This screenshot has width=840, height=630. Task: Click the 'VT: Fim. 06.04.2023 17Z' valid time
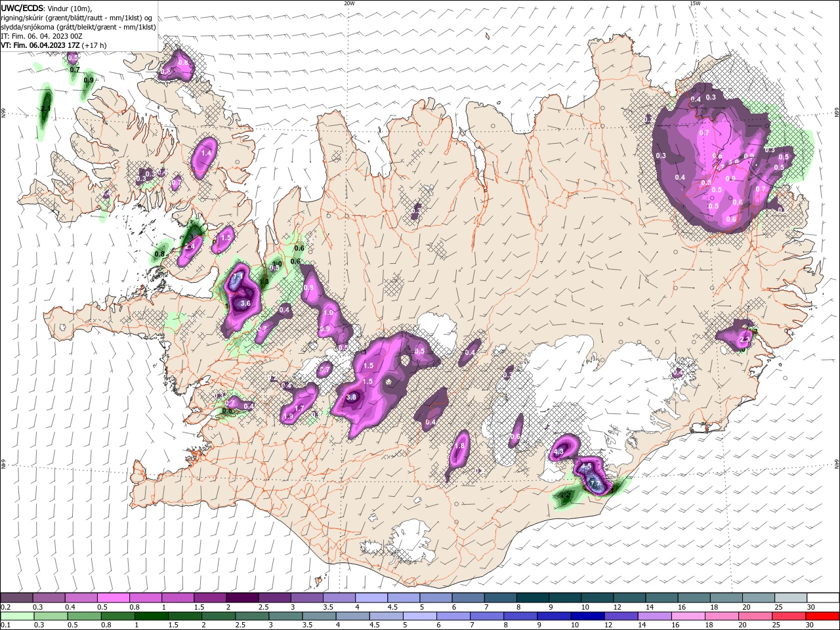pyautogui.click(x=40, y=45)
